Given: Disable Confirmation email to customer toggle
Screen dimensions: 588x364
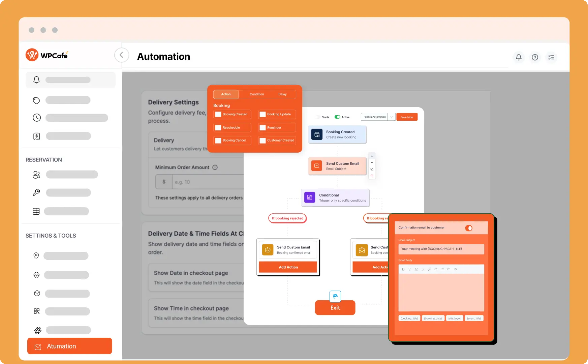Looking at the screenshot, I should (x=468, y=228).
